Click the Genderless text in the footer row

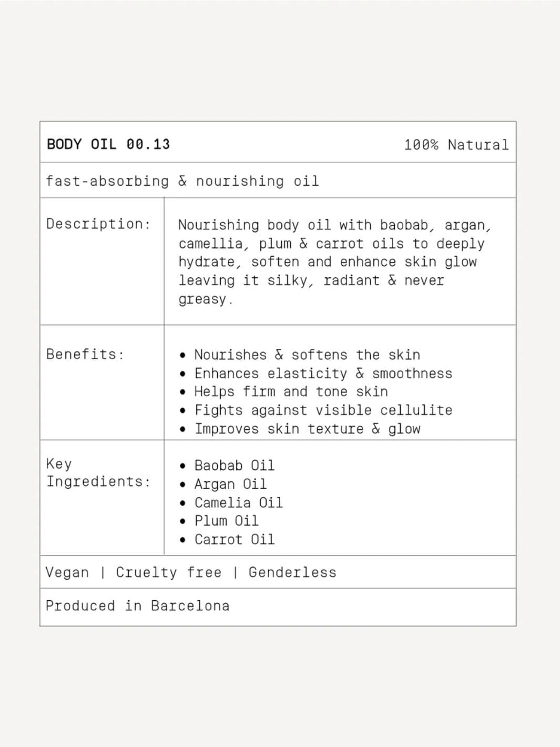[292, 572]
